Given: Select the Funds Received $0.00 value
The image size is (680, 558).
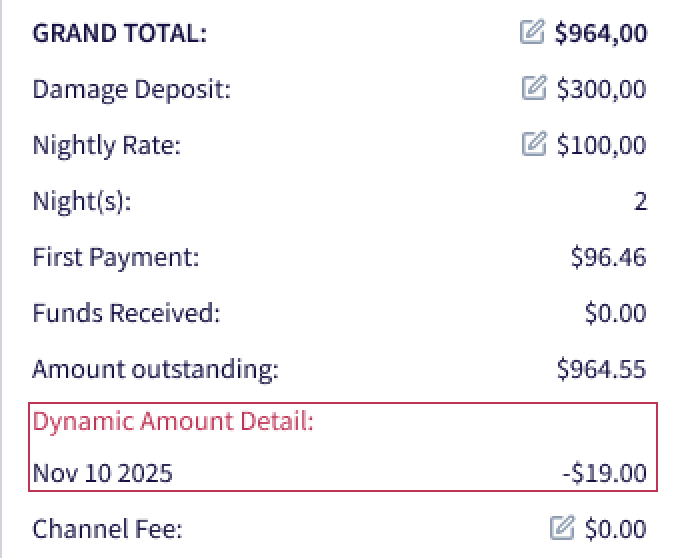Looking at the screenshot, I should [x=616, y=313].
